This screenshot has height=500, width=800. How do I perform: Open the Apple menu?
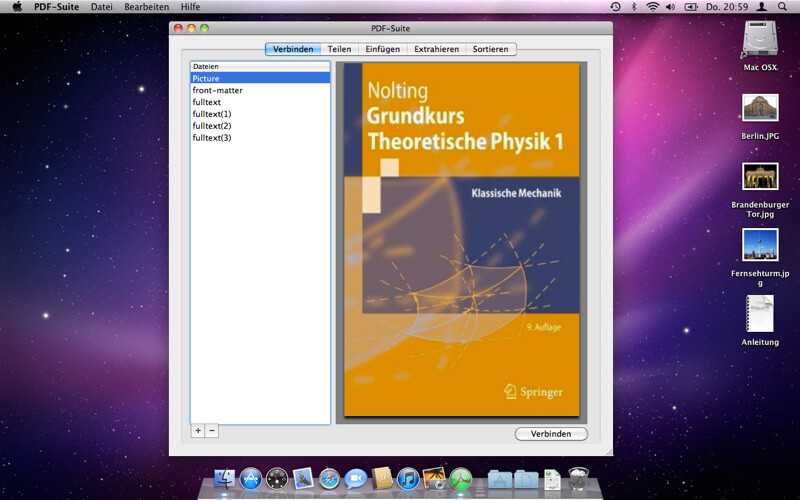click(17, 7)
